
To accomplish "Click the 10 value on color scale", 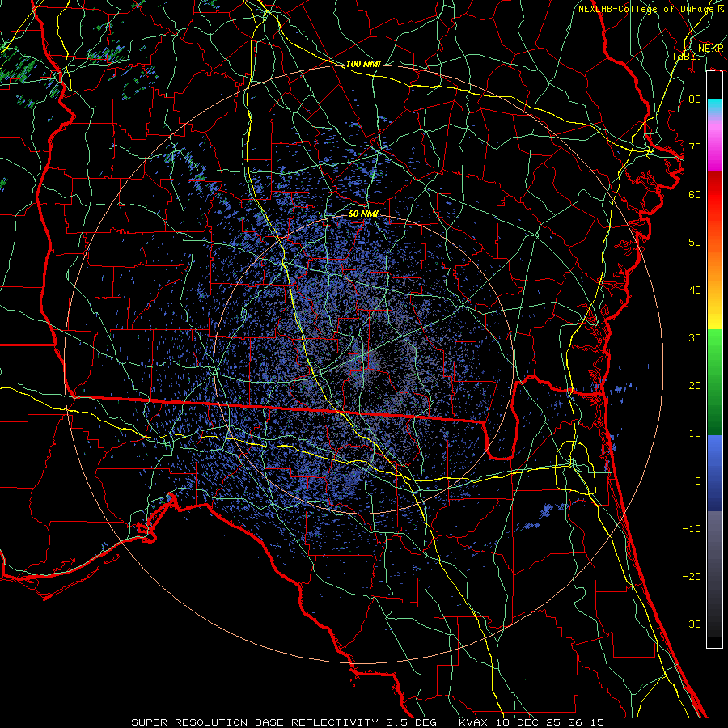I will (695, 434).
